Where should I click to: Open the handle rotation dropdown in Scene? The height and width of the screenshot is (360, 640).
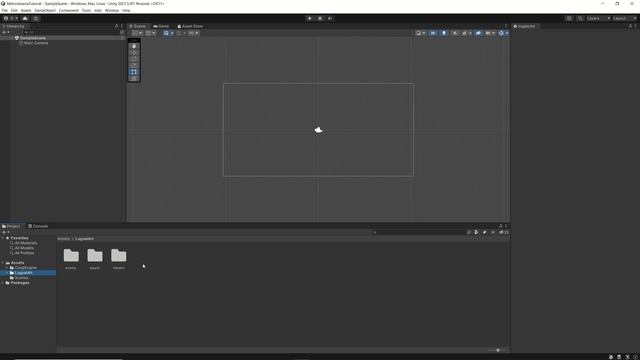(150, 33)
